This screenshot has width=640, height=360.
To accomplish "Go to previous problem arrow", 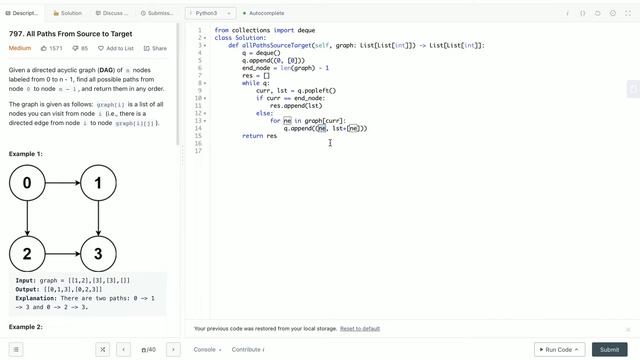I will pyautogui.click(x=123, y=349).
